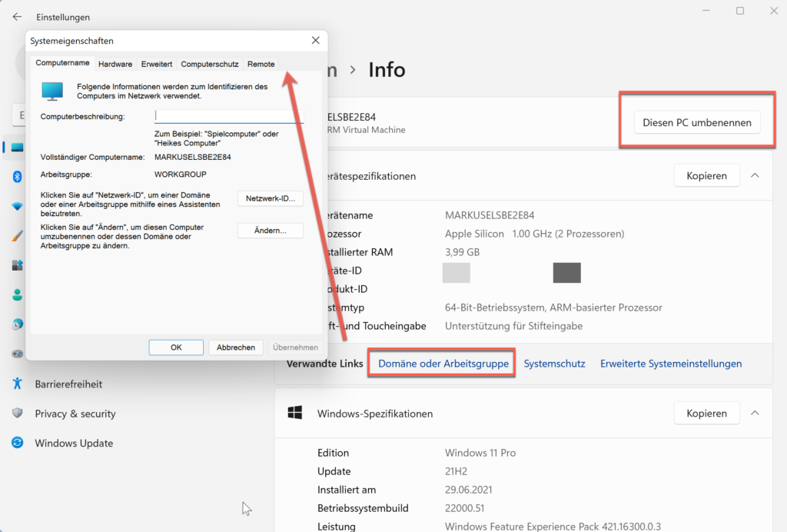Click the Privacy & security shield icon

[17, 414]
